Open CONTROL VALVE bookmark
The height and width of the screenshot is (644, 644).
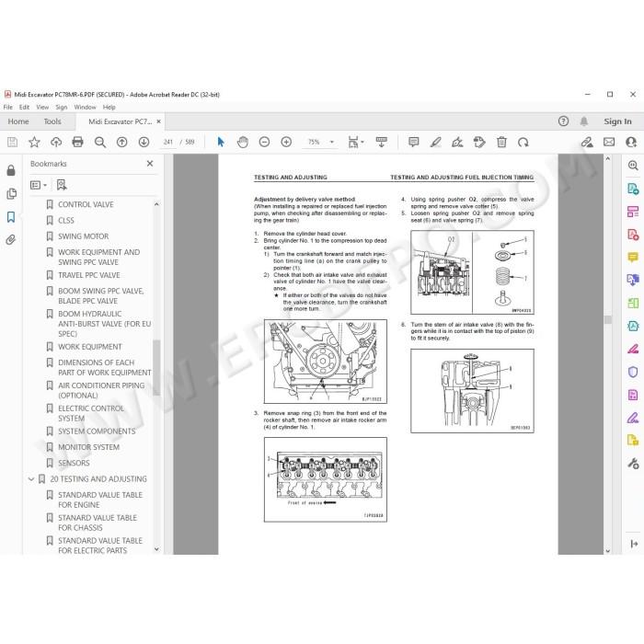click(86, 204)
